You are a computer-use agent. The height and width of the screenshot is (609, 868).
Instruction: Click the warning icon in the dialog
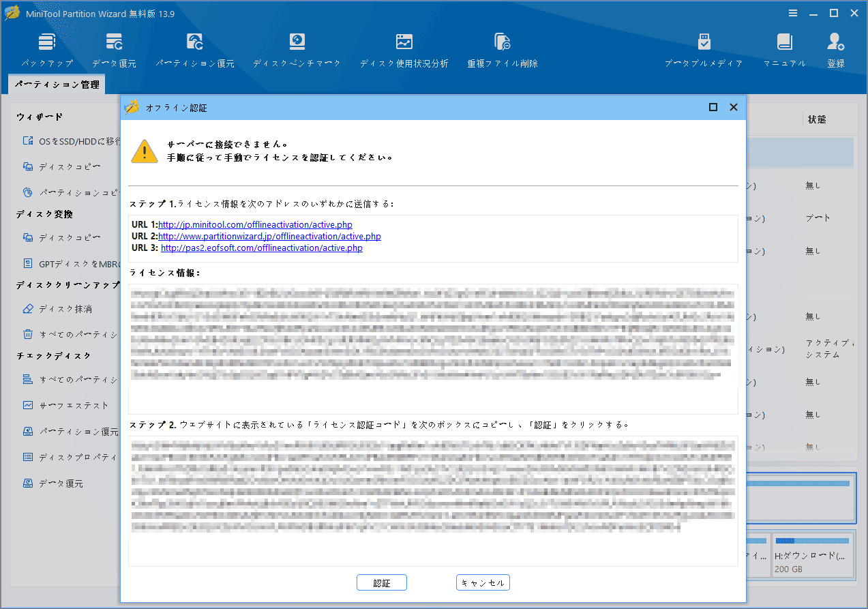coord(145,151)
